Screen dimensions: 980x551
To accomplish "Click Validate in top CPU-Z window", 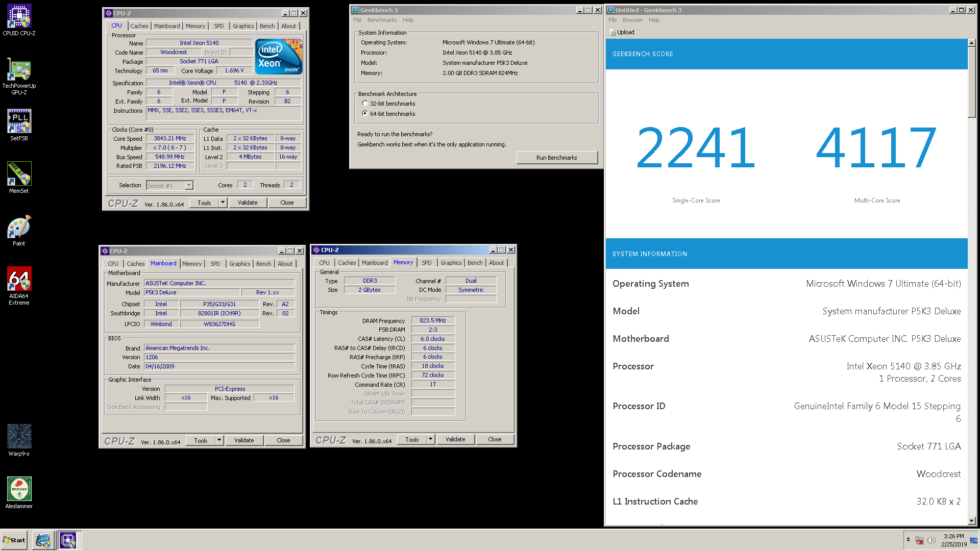I will pyautogui.click(x=248, y=203).
